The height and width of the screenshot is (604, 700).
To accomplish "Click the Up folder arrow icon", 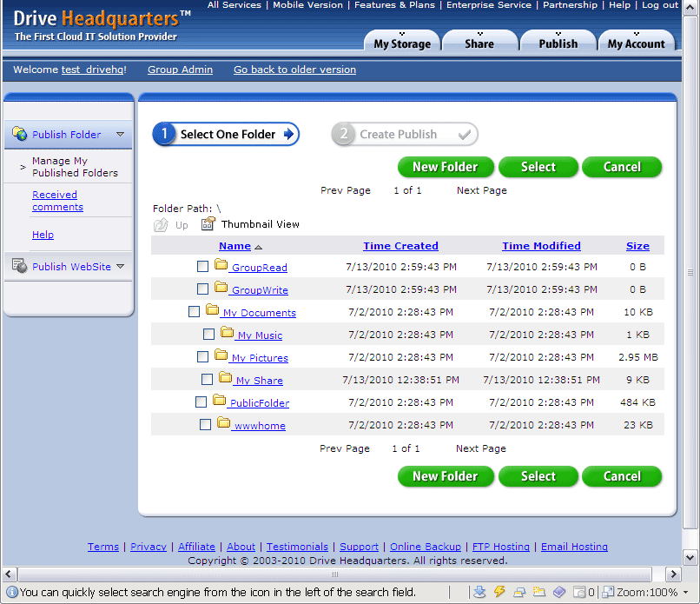I will point(161,225).
